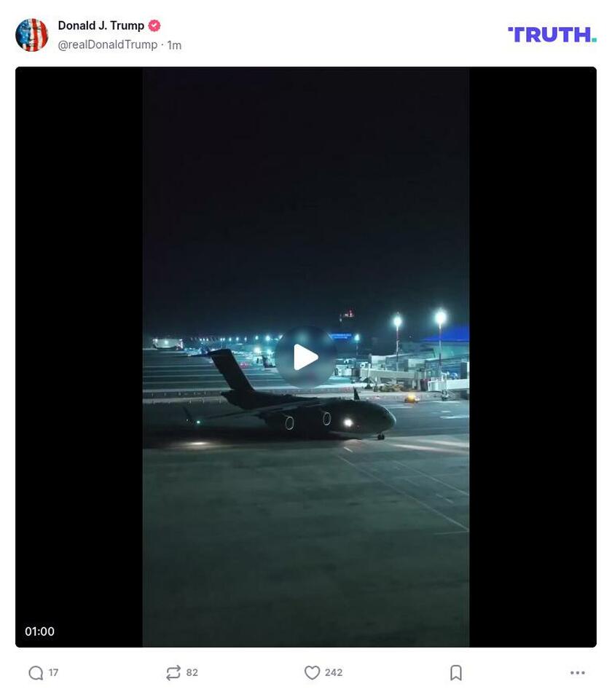Open Donald J. Trump display name

point(101,26)
